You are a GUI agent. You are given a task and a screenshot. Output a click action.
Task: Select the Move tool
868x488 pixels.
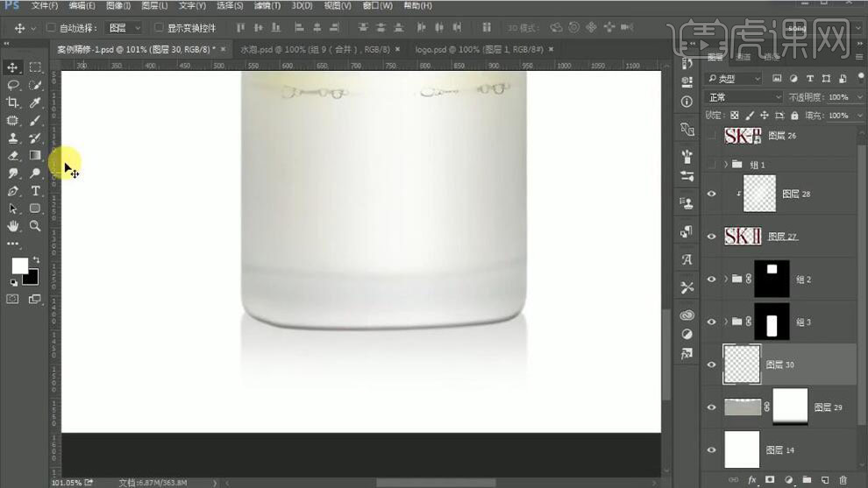12,67
